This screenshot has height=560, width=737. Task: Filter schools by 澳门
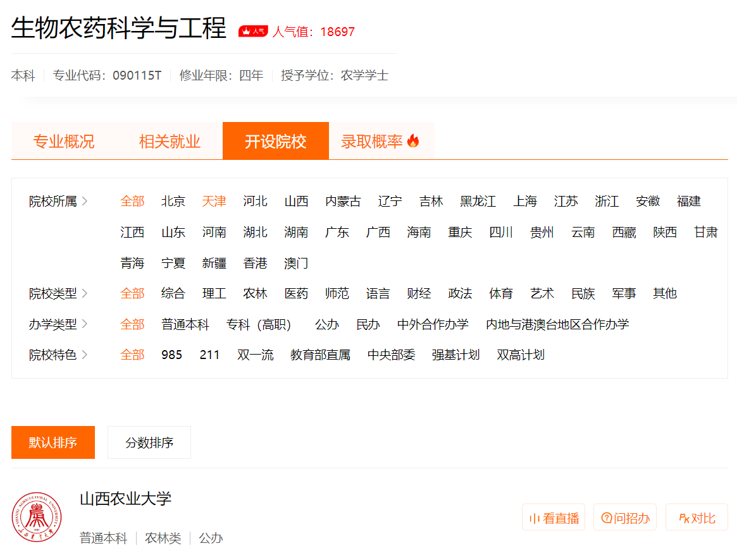point(296,263)
